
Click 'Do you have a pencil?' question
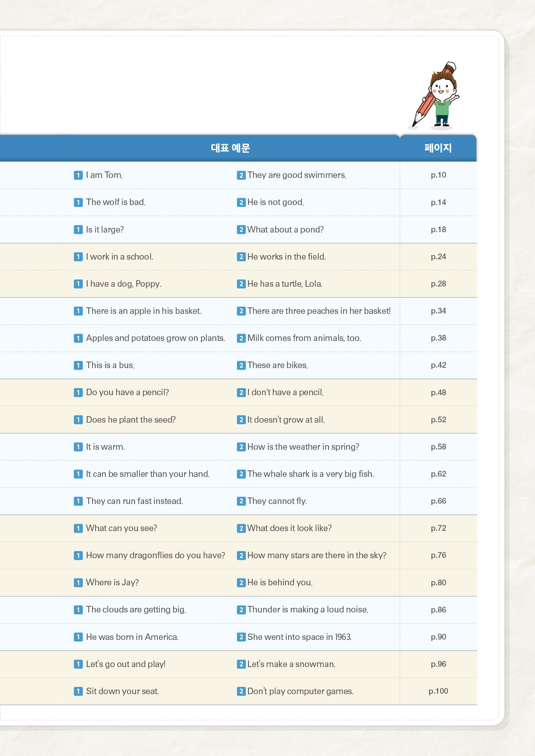click(127, 393)
